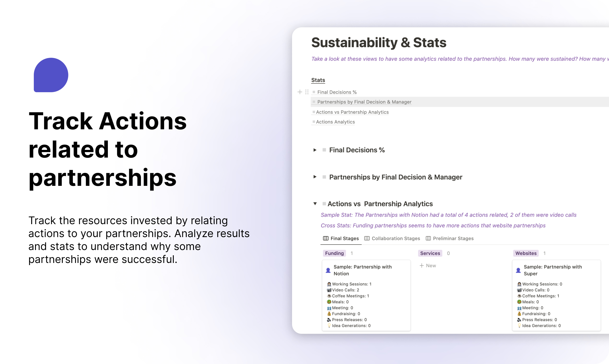Expand Partnerships by Final Decision & Manager toggle

[315, 177]
